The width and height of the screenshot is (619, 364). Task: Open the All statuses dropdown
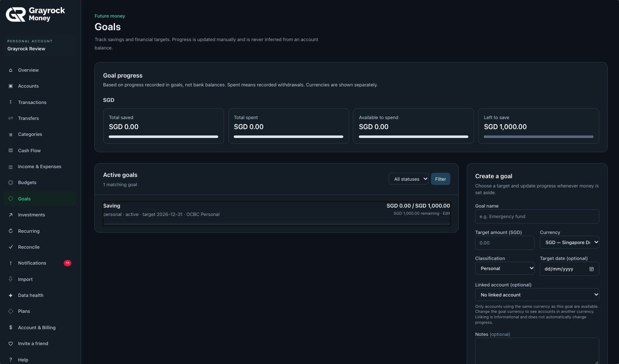pos(408,179)
